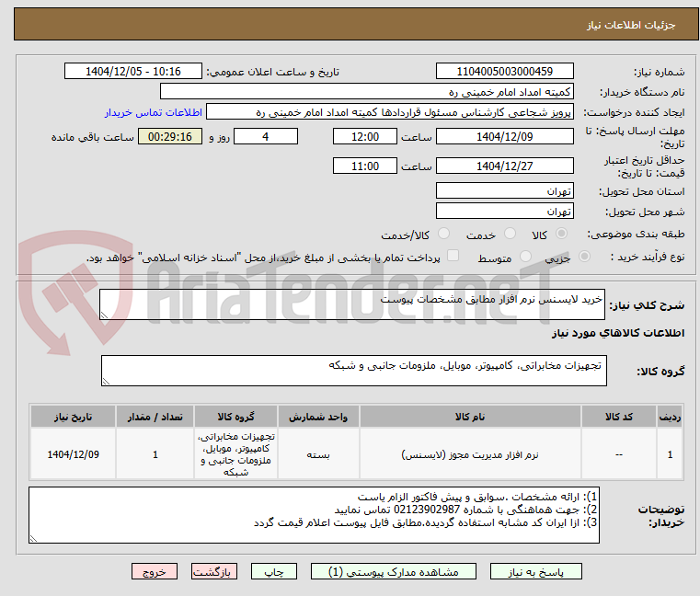Click the بسته unit cell
The width and height of the screenshot is (700, 596).
(x=318, y=454)
